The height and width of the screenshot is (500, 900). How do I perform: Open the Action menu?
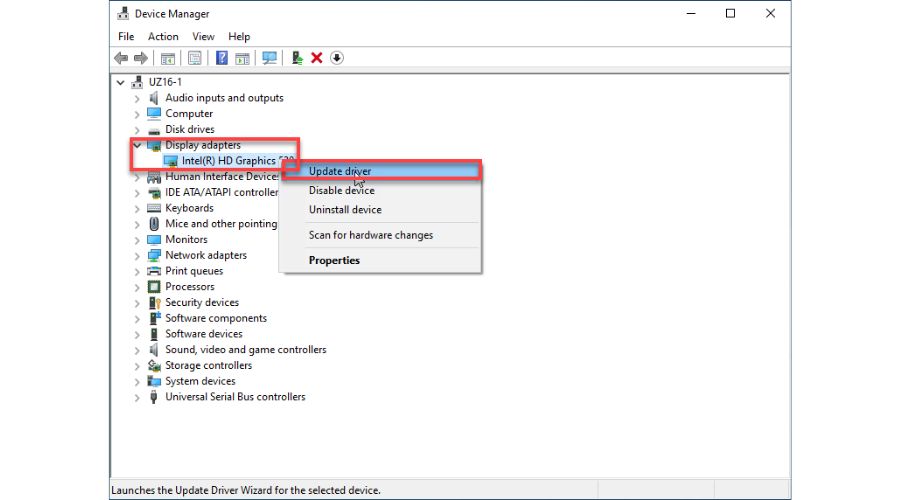click(163, 36)
